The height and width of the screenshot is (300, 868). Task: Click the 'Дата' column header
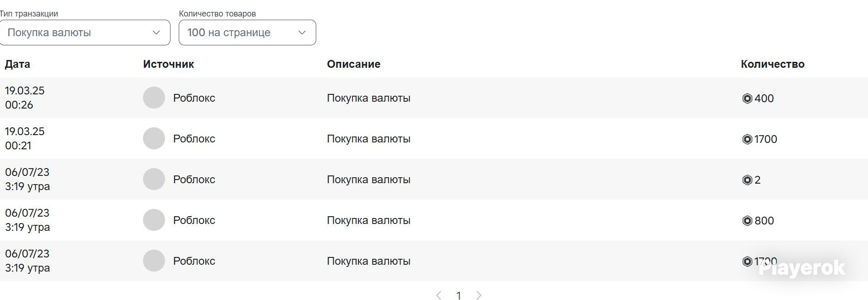point(17,64)
